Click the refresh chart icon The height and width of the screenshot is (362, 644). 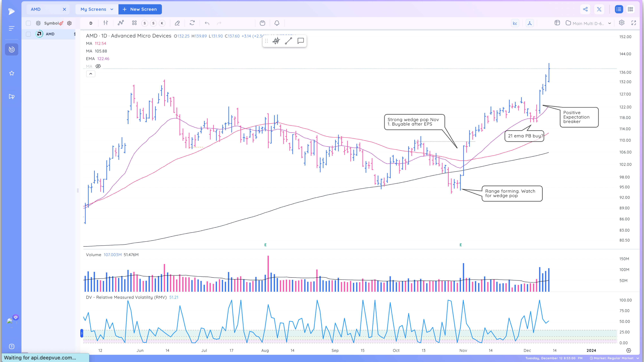(192, 23)
